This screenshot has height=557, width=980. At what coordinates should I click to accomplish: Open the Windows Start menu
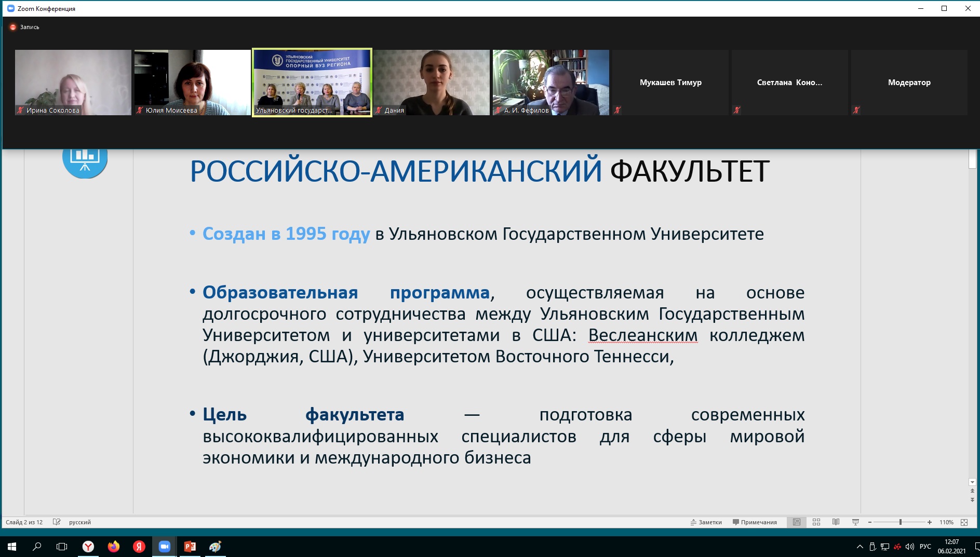12,547
